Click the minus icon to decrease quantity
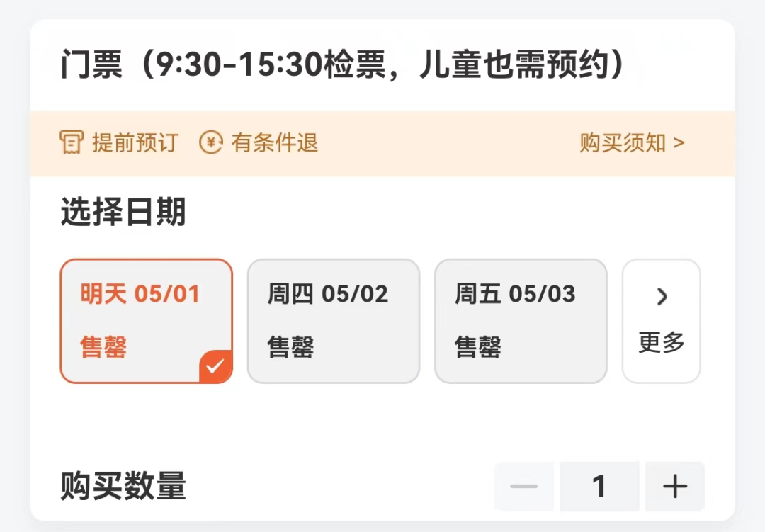The image size is (765, 532). pyautogui.click(x=523, y=486)
